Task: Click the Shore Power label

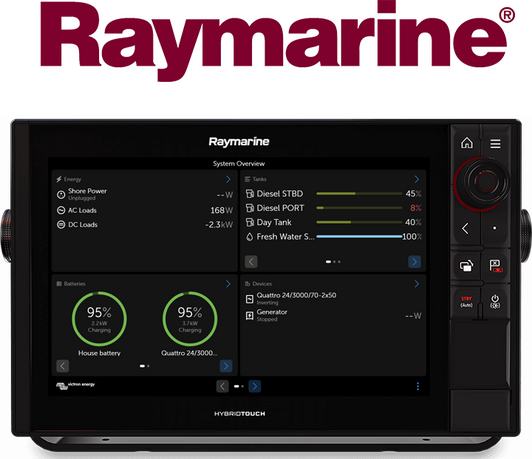Action: (87, 191)
